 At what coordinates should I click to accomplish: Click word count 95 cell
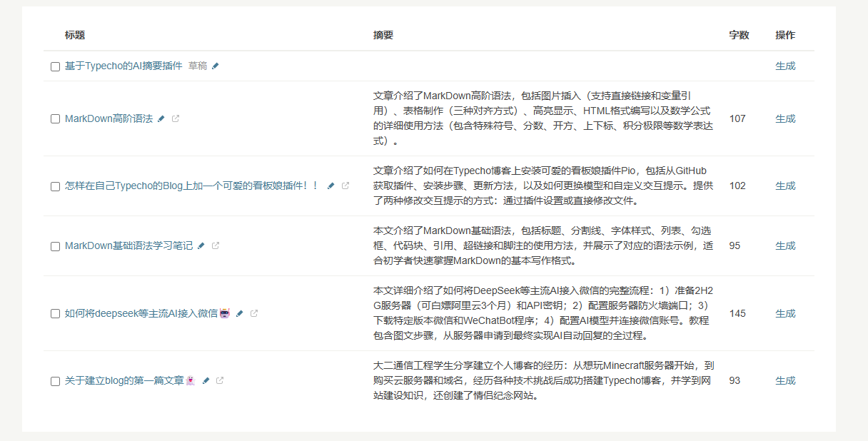[x=735, y=245]
